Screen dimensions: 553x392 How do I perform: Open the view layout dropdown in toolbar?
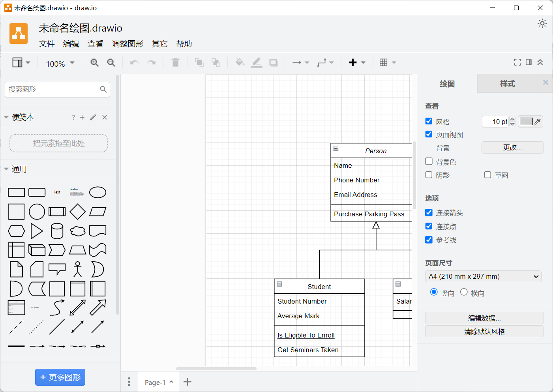tap(21, 62)
